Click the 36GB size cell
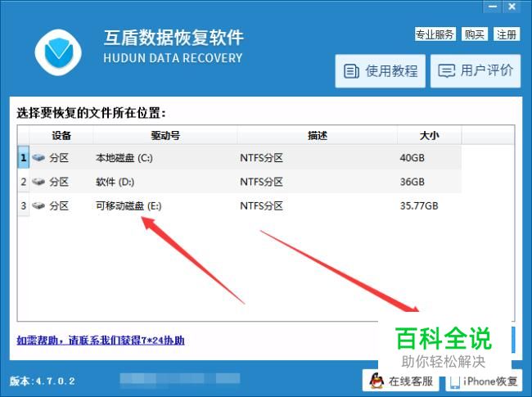532x397 pixels. 412,182
